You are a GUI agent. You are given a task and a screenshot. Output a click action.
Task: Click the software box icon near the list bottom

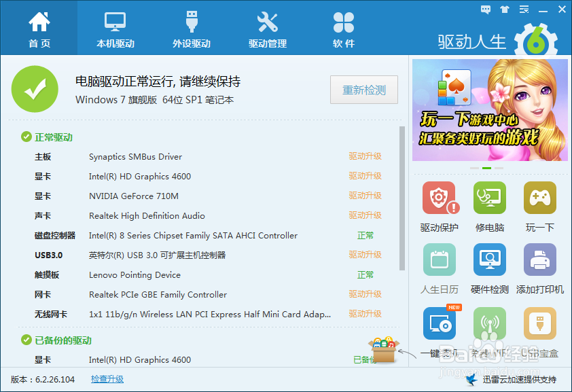tap(384, 350)
